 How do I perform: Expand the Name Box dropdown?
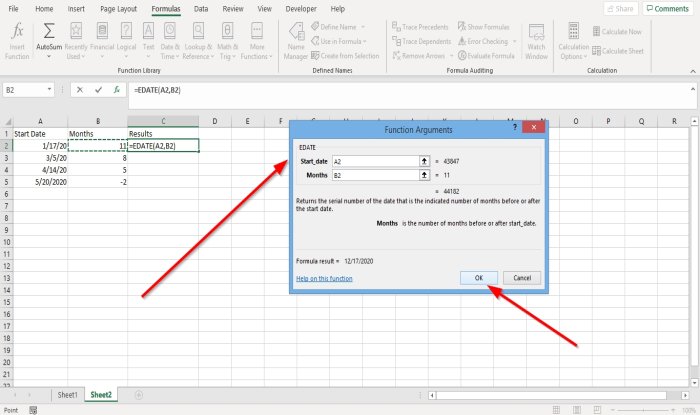tap(49, 90)
